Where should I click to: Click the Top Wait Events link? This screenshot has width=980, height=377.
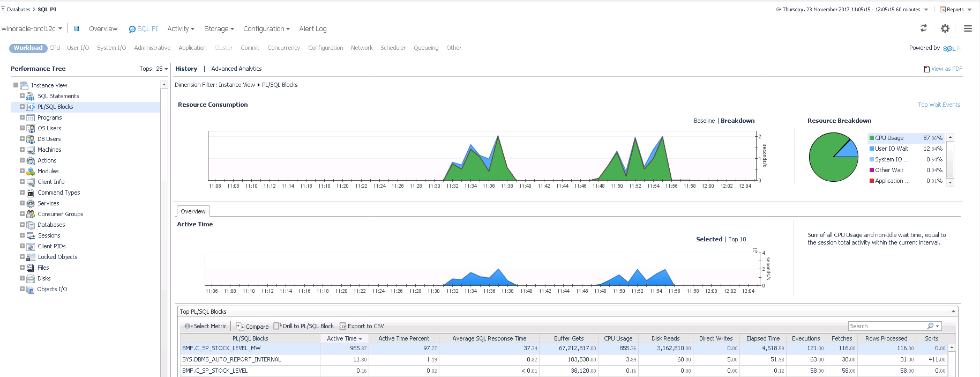tap(939, 105)
